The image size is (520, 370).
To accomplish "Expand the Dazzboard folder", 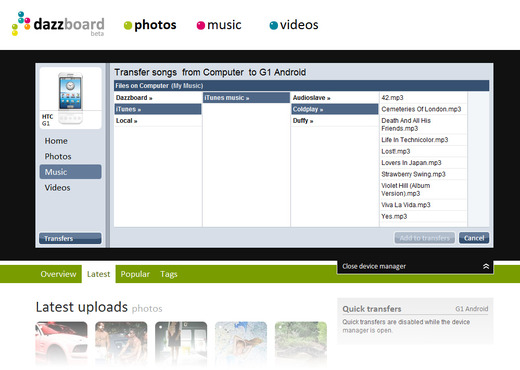I will point(158,98).
